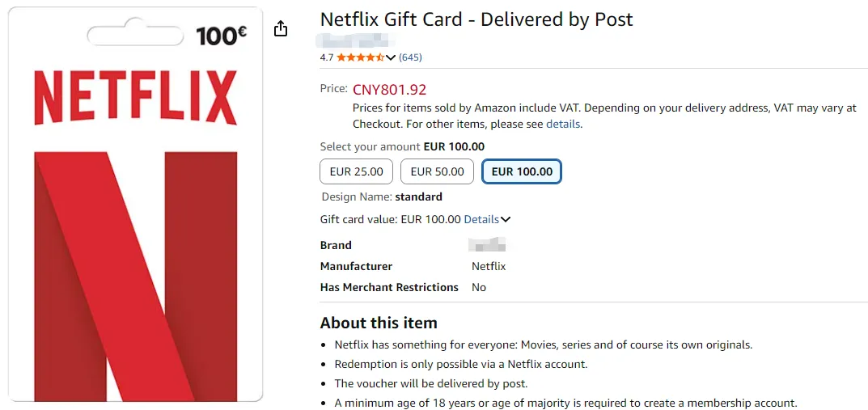Select the EUR 25.00 amount option
The image size is (868, 410).
[x=357, y=171]
